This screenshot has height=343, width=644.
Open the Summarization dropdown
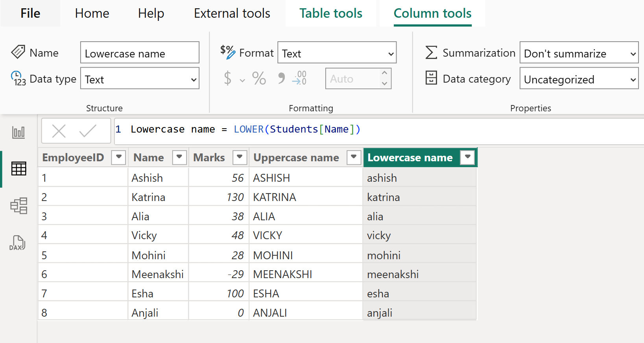579,53
